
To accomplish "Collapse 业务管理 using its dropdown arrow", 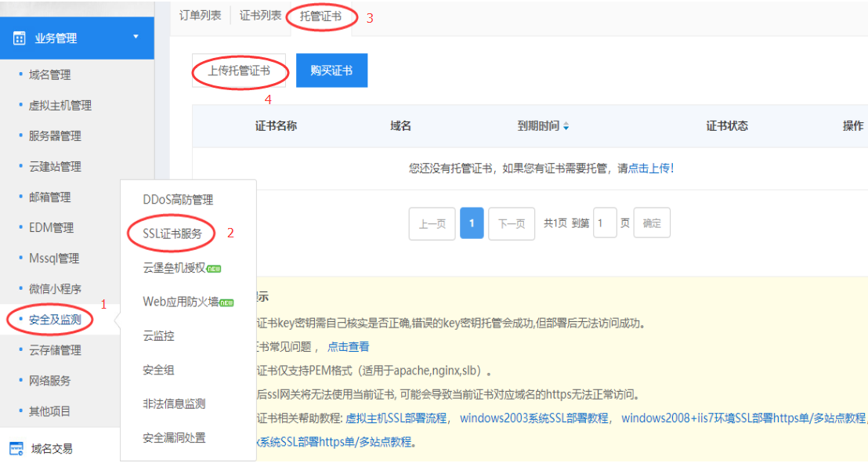I will point(137,38).
